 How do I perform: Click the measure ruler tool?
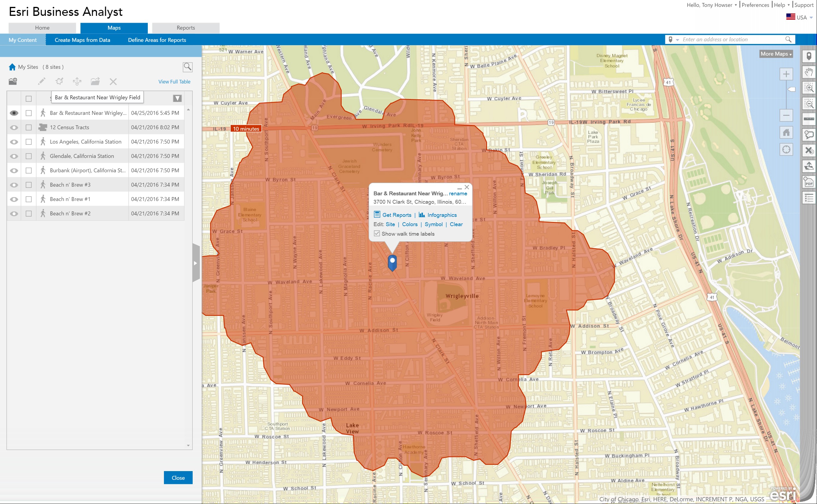[809, 119]
